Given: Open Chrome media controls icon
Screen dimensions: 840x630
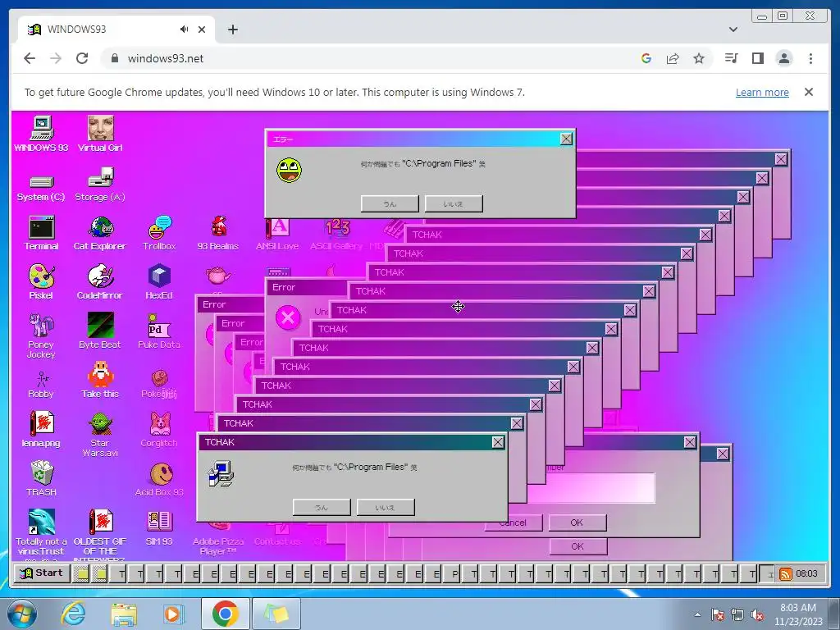Looking at the screenshot, I should [x=731, y=58].
